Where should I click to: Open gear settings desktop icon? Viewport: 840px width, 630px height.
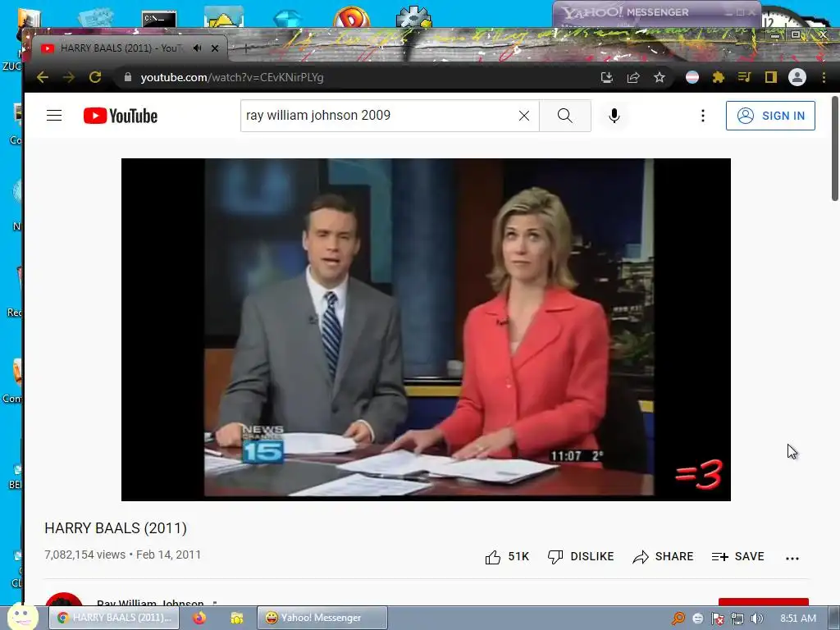[413, 16]
